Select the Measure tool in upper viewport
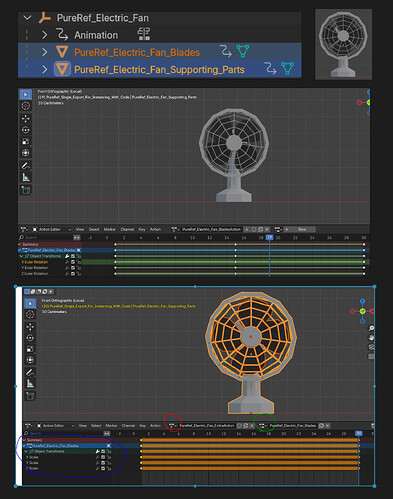The image size is (393, 499). [x=25, y=177]
